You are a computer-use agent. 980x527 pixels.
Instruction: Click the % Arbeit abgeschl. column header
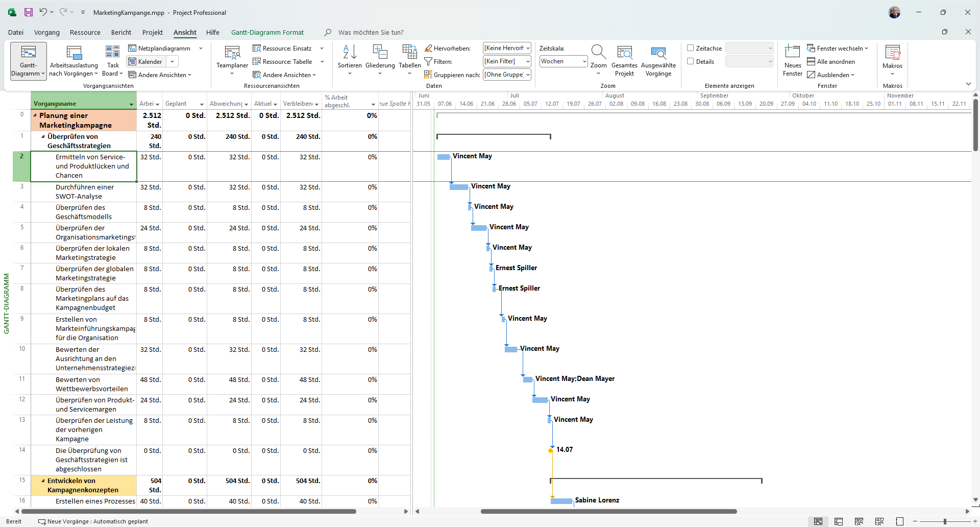click(x=350, y=101)
